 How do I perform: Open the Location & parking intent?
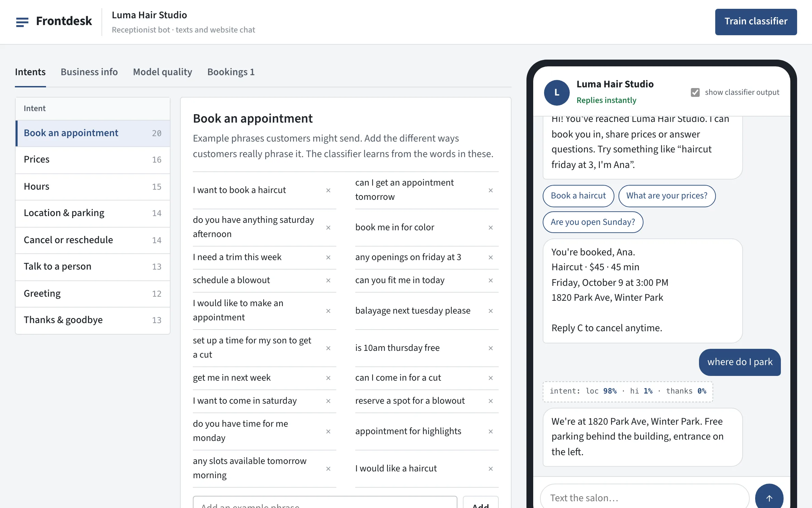point(93,213)
